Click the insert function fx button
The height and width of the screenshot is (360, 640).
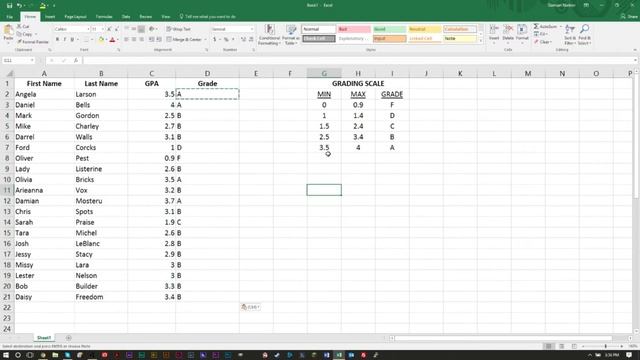[76, 60]
